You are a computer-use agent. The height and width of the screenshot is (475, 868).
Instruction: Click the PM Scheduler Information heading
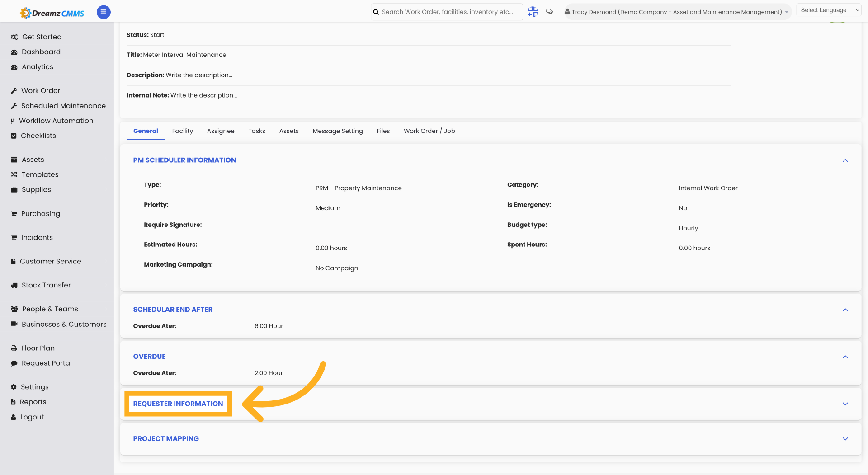(184, 160)
